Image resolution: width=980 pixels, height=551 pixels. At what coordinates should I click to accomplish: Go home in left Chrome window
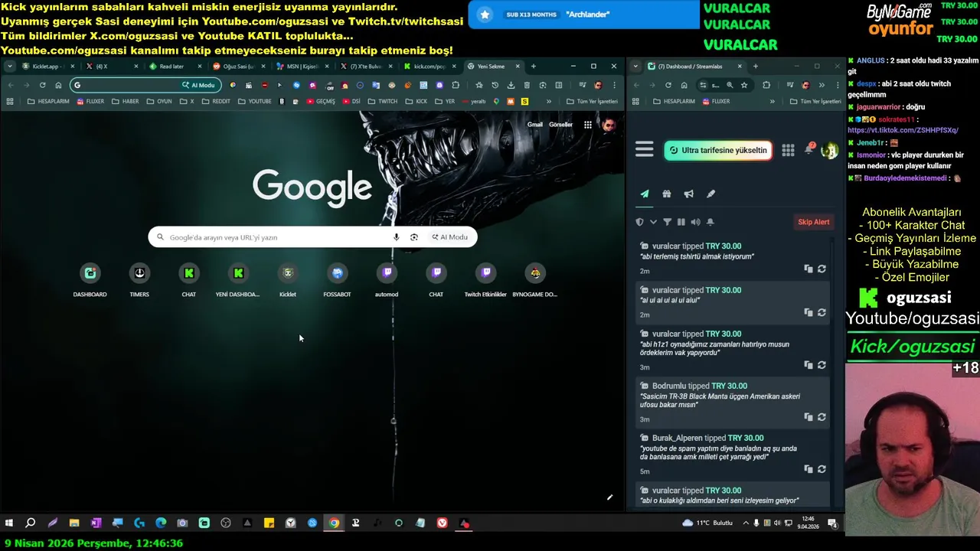pos(58,85)
